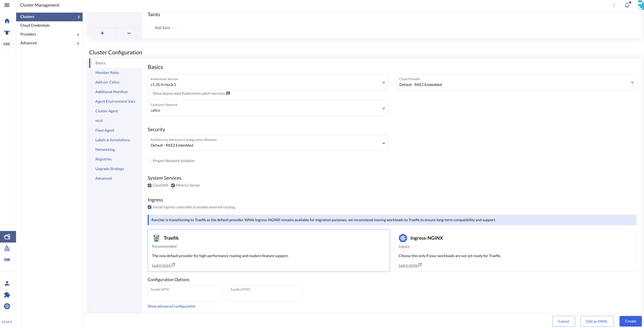The image size is (644, 328).
Task: Enable Show deprecated Kubernetes patch versions
Action: click(x=149, y=93)
